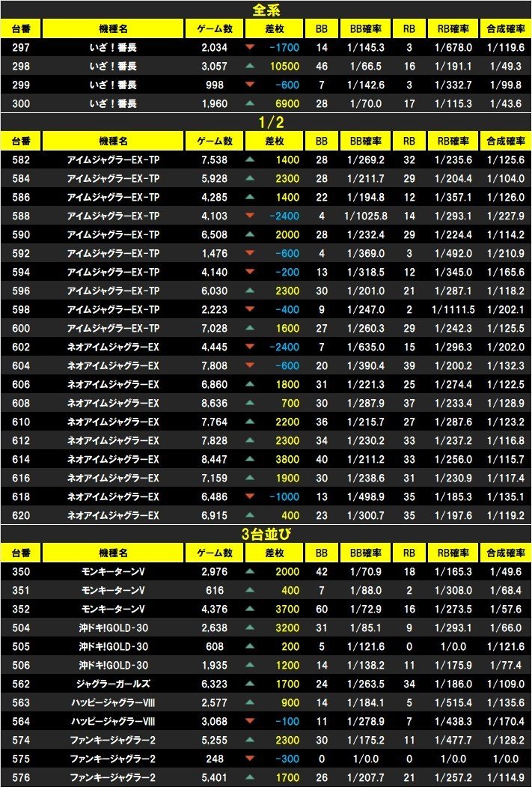Click the red down arrow in row 297
Image resolution: width=532 pixels, height=787 pixels.
250,48
